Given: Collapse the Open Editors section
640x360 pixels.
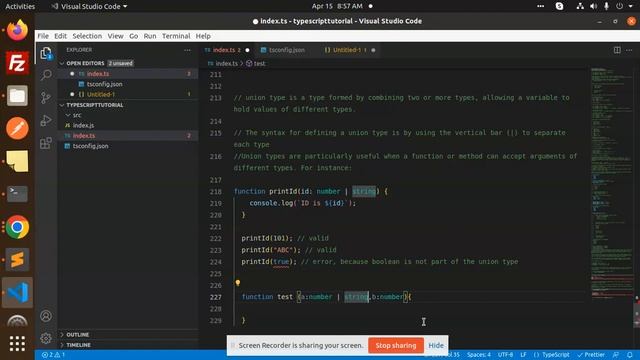Looking at the screenshot, I should point(85,63).
